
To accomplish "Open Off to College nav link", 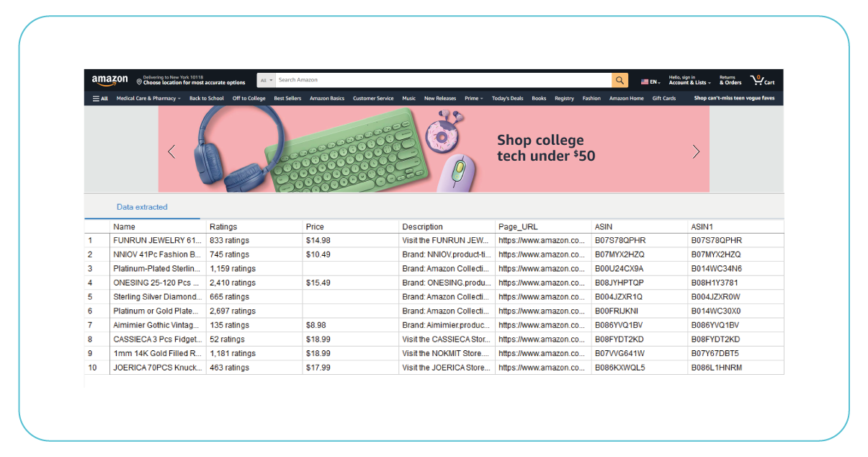I will coord(249,98).
